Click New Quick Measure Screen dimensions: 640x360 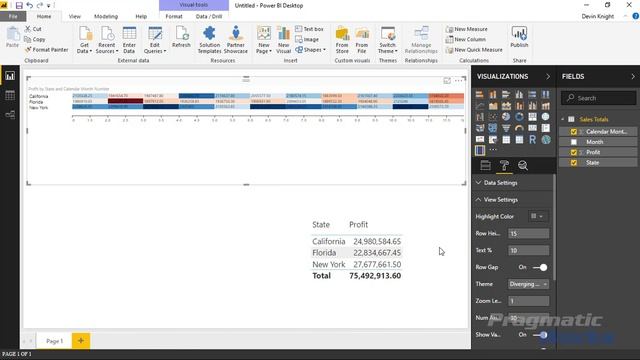point(474,50)
